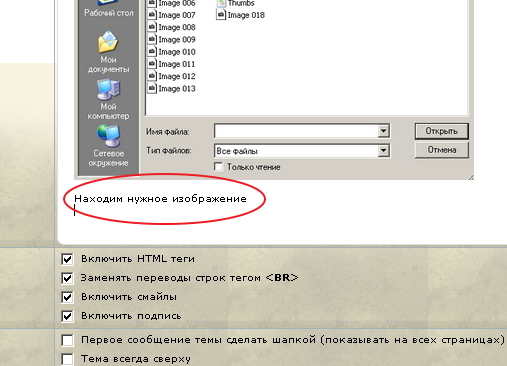Viewport: 507px width, 366px height.
Task: Open Рабочий стол in dialog sidebar
Action: (x=108, y=9)
